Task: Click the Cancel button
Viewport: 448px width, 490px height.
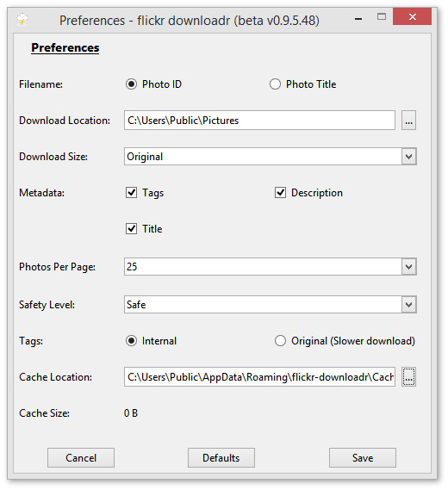Action: (81, 458)
